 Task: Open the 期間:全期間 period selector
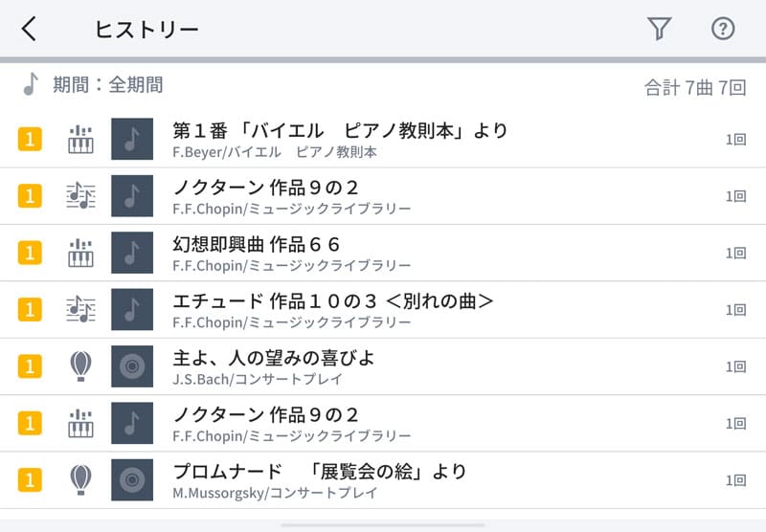tap(107, 85)
